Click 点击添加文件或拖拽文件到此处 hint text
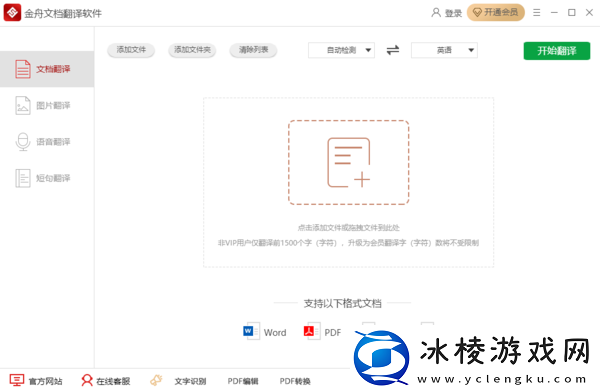The image size is (600, 391). [x=349, y=228]
